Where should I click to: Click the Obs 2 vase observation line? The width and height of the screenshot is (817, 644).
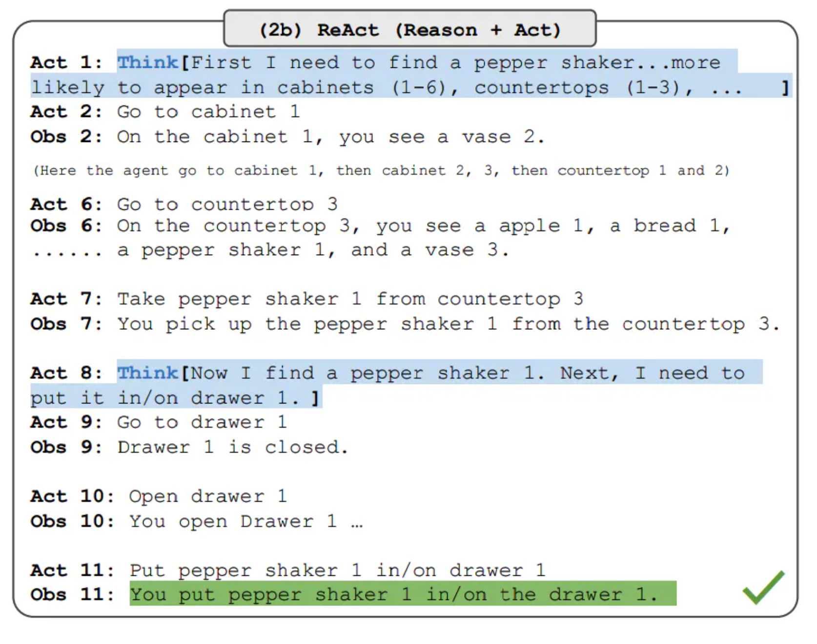(287, 137)
